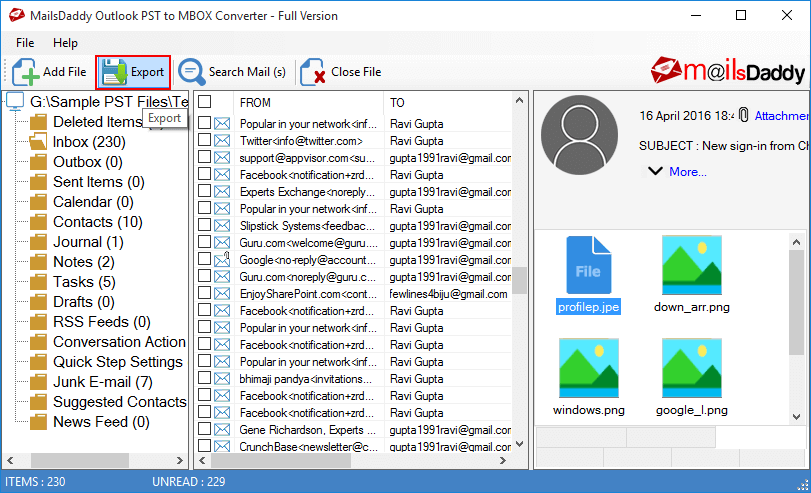Click email list scroll down arrow

pos(520,444)
